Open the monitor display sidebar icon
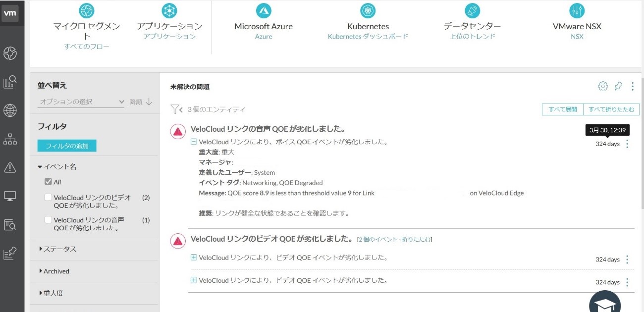Screen dimensions: 644x312 point(10,196)
